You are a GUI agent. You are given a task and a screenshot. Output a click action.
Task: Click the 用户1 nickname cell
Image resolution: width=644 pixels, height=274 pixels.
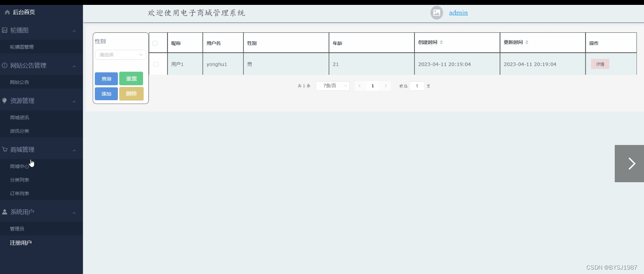coord(177,64)
